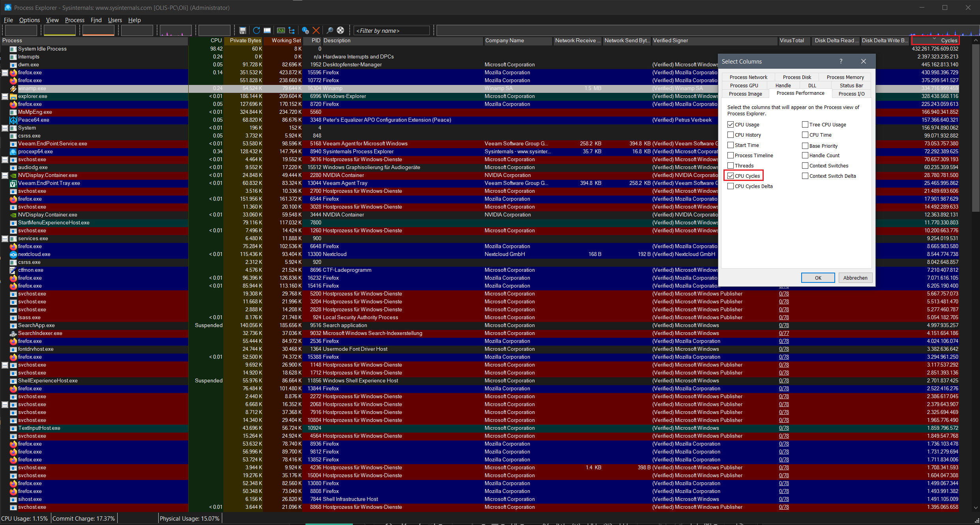Switch to the Process Memory tab
Screen dimensions: 980x525
[x=845, y=77]
